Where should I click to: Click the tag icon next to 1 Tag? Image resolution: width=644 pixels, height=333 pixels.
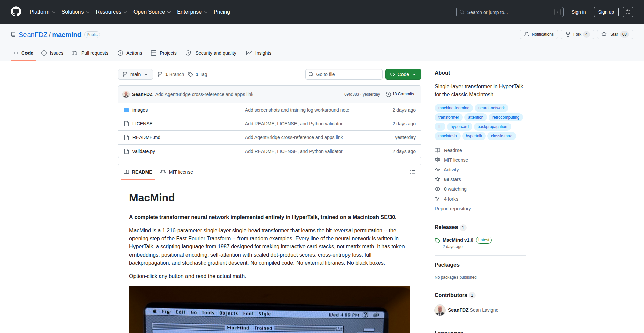[190, 74]
